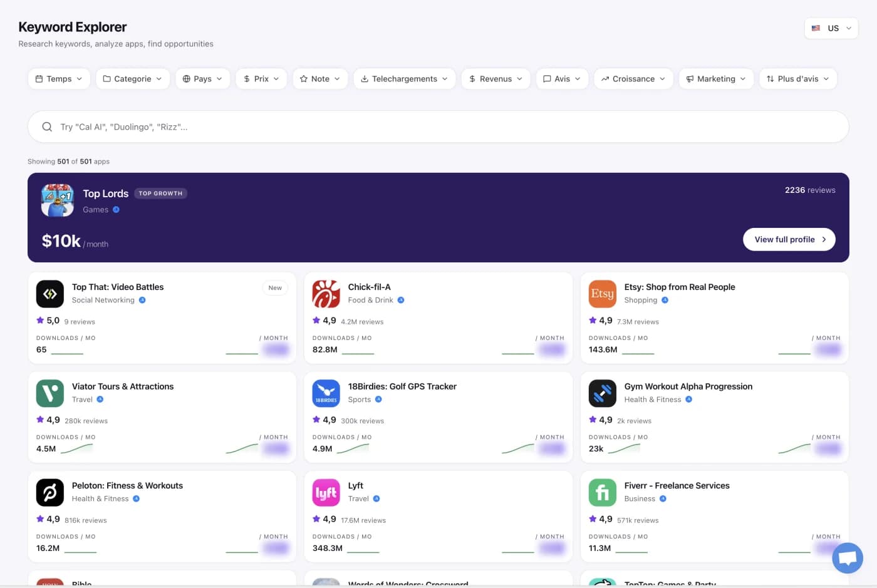Viewport: 877px width, 588px height.
Task: Open the Top Lords app title
Action: 106,193
